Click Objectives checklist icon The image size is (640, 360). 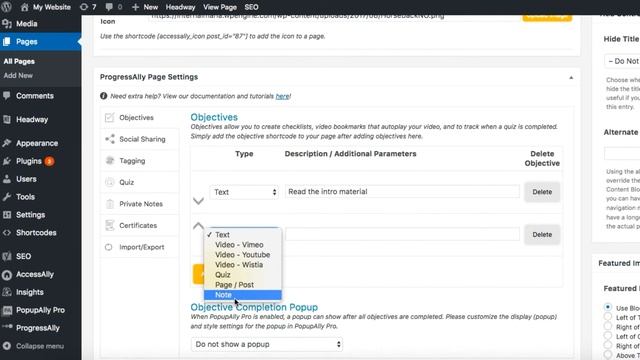pos(109,118)
